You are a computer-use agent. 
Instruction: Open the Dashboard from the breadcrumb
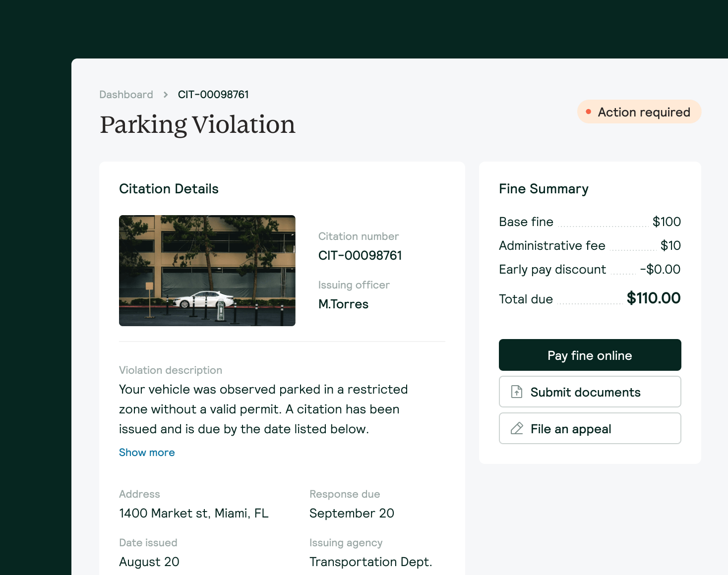(126, 94)
